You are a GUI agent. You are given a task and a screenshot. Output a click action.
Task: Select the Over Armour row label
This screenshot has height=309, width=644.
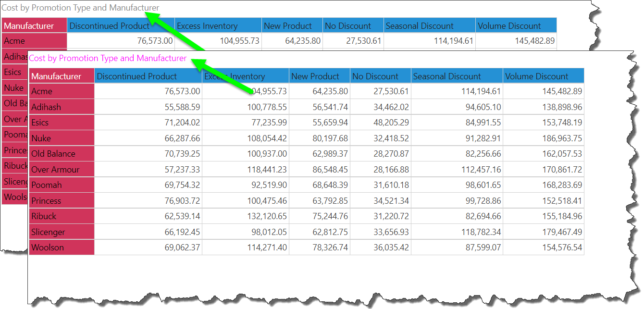point(62,169)
